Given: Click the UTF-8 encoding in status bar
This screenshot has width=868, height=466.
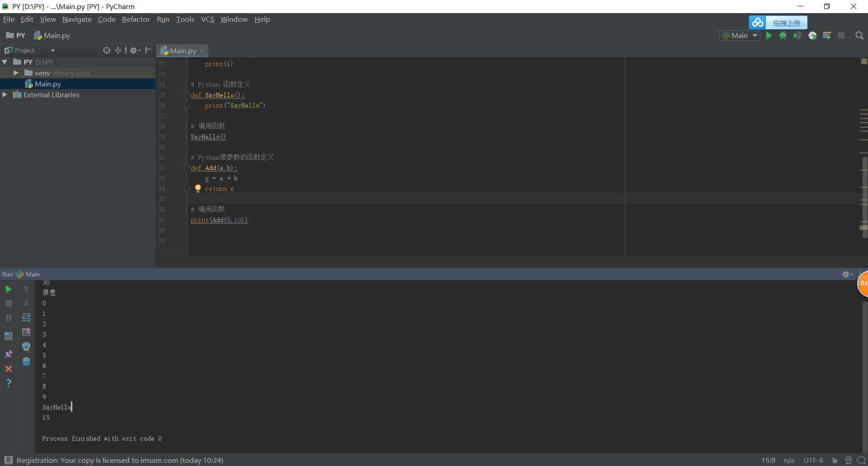Looking at the screenshot, I should [813, 461].
